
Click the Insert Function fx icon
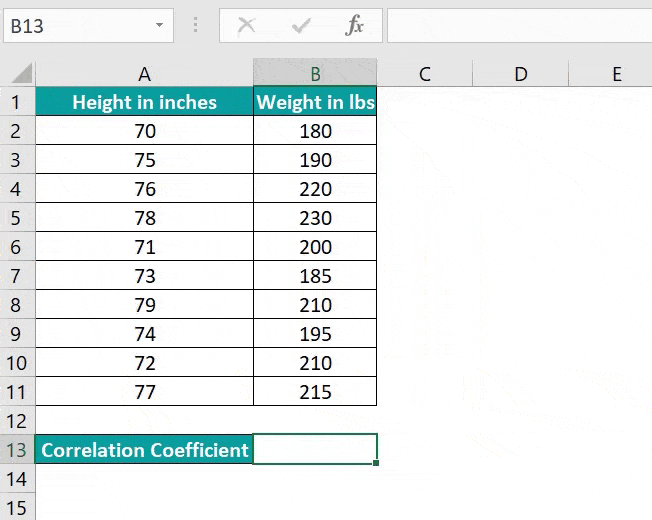pos(354,25)
